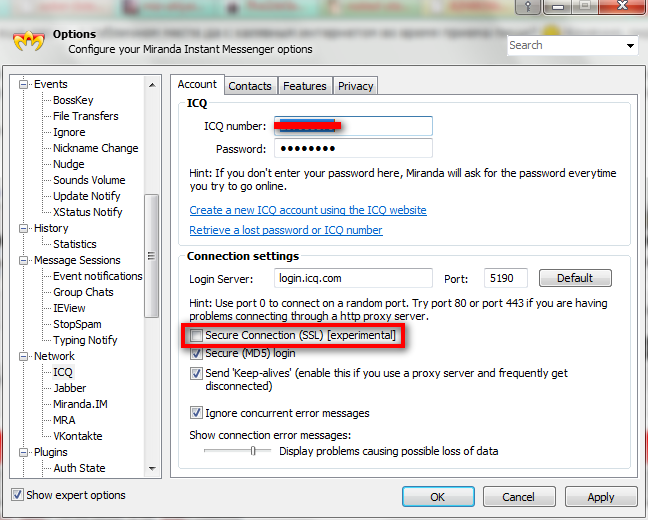Open the Privacy tab
648x520 pixels.
tap(355, 86)
